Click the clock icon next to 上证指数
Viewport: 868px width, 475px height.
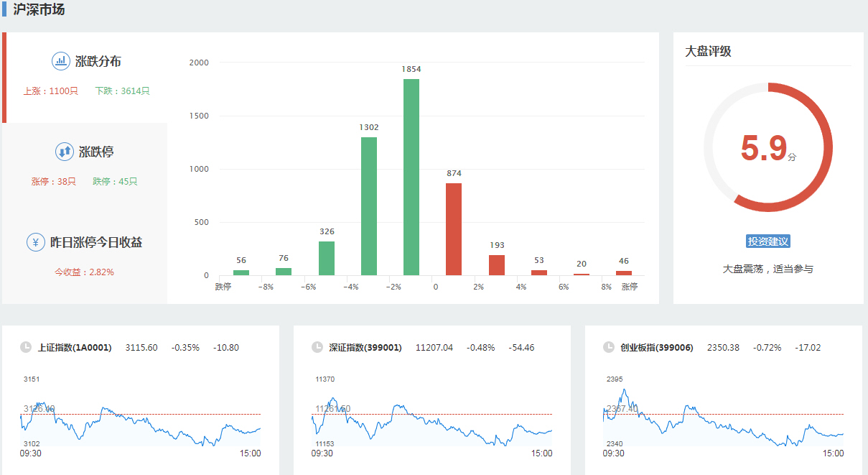tap(26, 348)
